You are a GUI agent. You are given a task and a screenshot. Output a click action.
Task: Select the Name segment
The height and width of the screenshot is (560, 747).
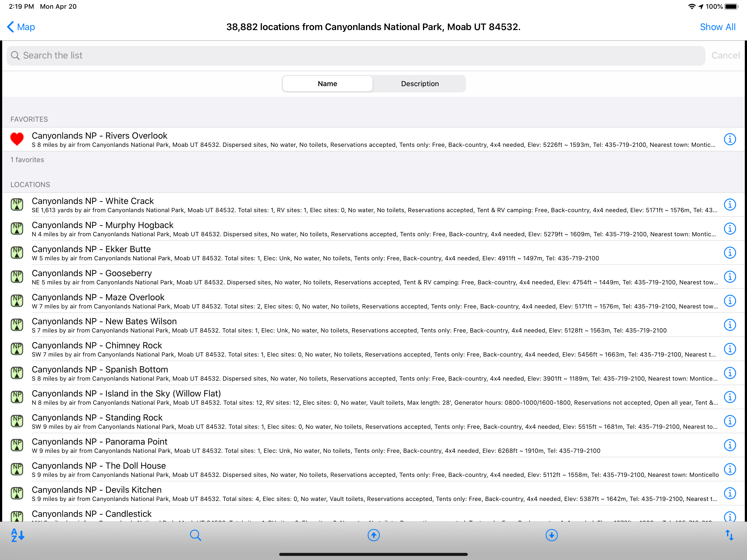pyautogui.click(x=327, y=84)
